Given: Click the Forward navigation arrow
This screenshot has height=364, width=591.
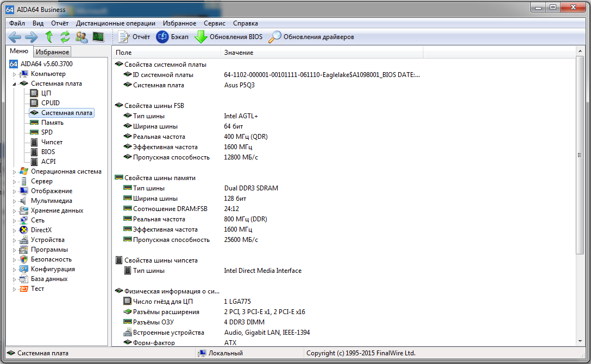Looking at the screenshot, I should click(x=32, y=37).
